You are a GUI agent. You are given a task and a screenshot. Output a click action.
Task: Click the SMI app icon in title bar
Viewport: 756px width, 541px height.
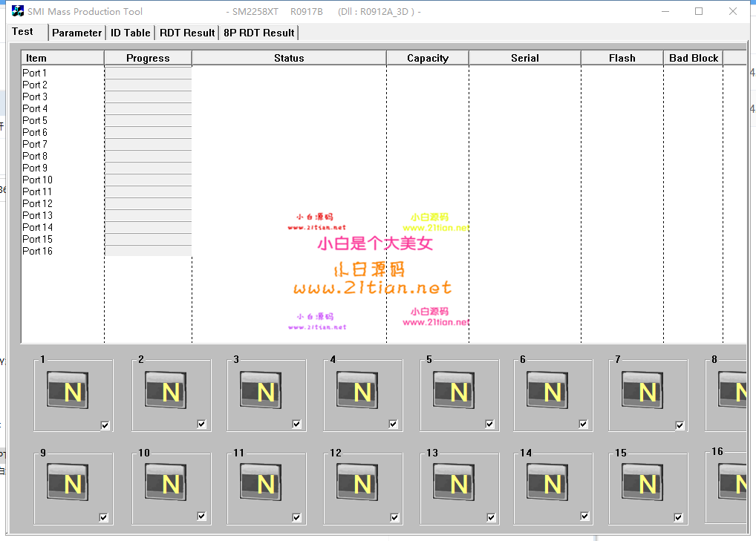click(17, 11)
